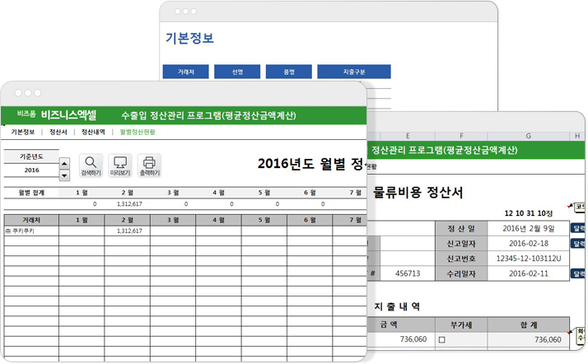The image size is (588, 364).
Task: Click the 2016년 2월 9일 정산일 cell
Action: click(x=529, y=228)
